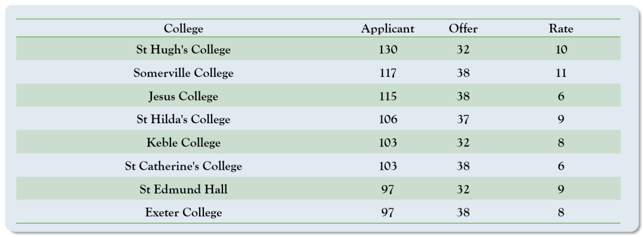Click applicant value 106 for St Hilda's
644x237 pixels.
(x=388, y=119)
